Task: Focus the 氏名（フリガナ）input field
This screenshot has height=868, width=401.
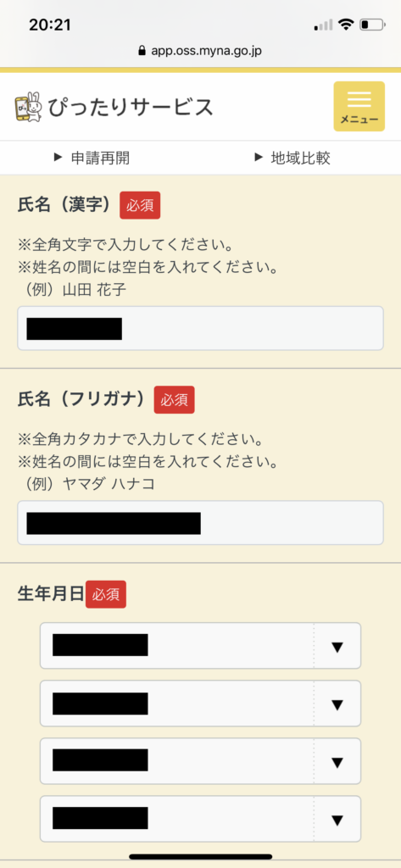Action: point(200,522)
